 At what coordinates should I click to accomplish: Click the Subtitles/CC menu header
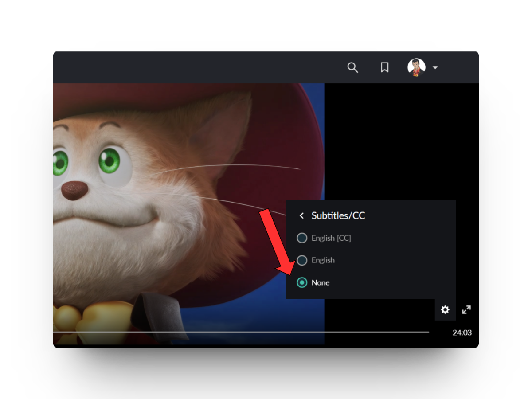coord(338,216)
